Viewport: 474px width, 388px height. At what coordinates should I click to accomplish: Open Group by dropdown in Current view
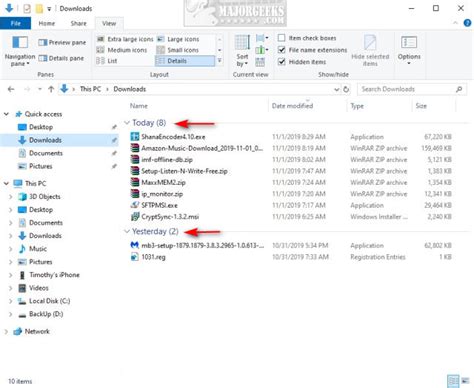click(x=262, y=38)
